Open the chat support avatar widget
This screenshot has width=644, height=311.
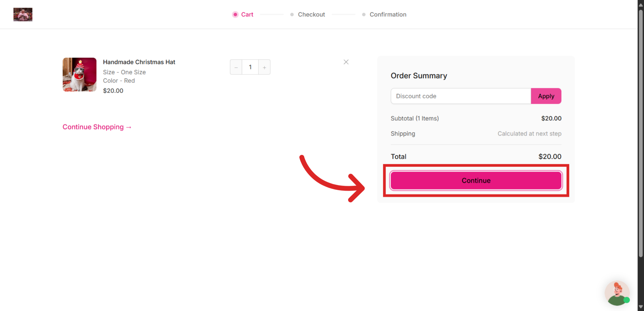(617, 293)
